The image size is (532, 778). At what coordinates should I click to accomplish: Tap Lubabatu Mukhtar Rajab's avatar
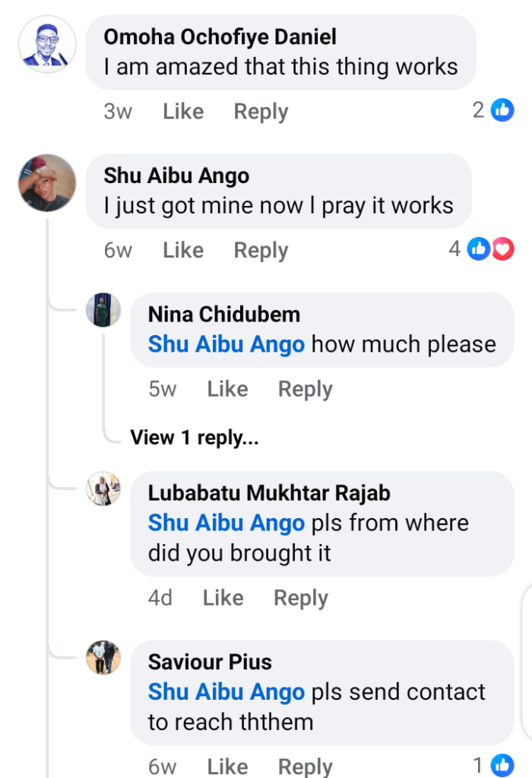103,489
